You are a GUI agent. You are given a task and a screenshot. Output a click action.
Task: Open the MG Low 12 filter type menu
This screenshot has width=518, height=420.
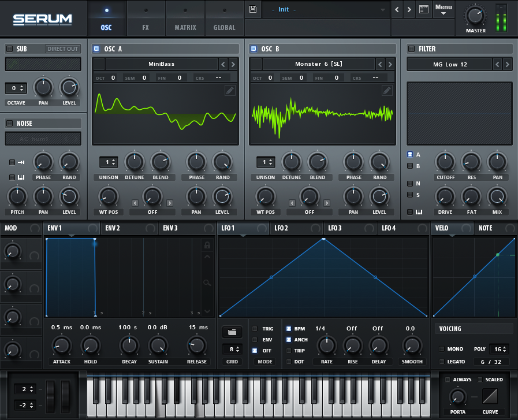pyautogui.click(x=450, y=65)
